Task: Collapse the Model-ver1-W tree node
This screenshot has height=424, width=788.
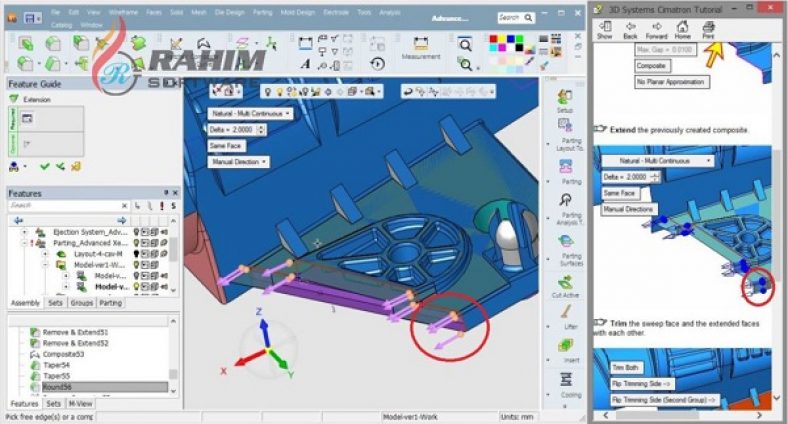Action: pos(45,265)
